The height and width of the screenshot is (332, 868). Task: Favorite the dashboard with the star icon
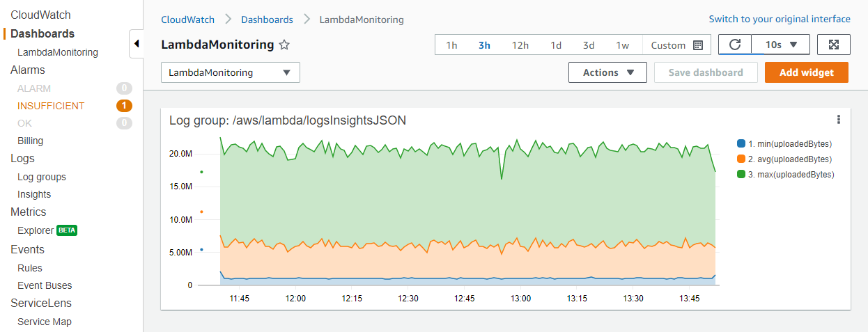(x=284, y=45)
